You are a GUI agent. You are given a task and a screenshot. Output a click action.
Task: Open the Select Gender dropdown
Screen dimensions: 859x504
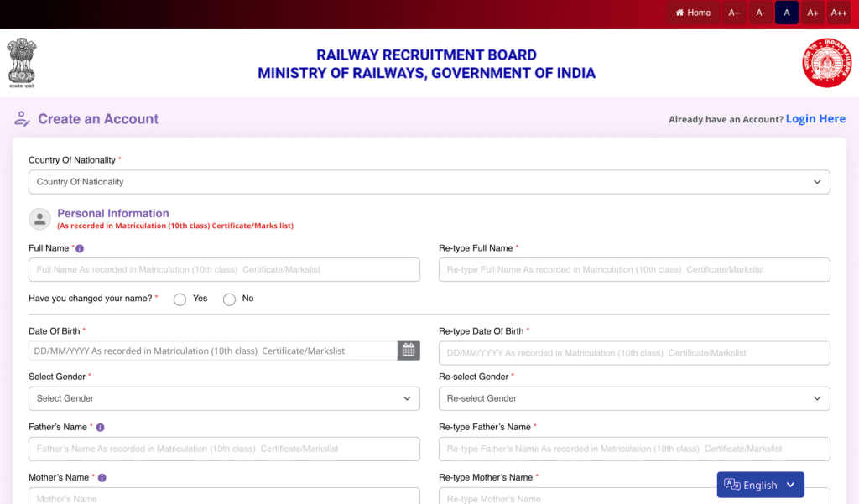pos(224,398)
